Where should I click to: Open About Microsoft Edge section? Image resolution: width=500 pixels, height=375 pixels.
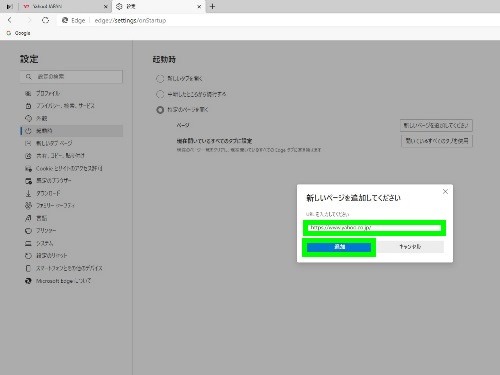58,281
